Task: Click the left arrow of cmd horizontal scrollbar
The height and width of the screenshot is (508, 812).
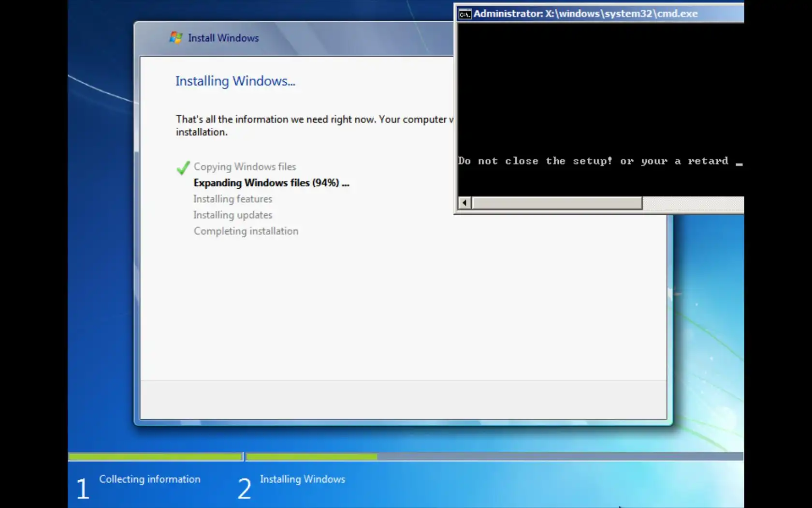Action: pyautogui.click(x=464, y=203)
